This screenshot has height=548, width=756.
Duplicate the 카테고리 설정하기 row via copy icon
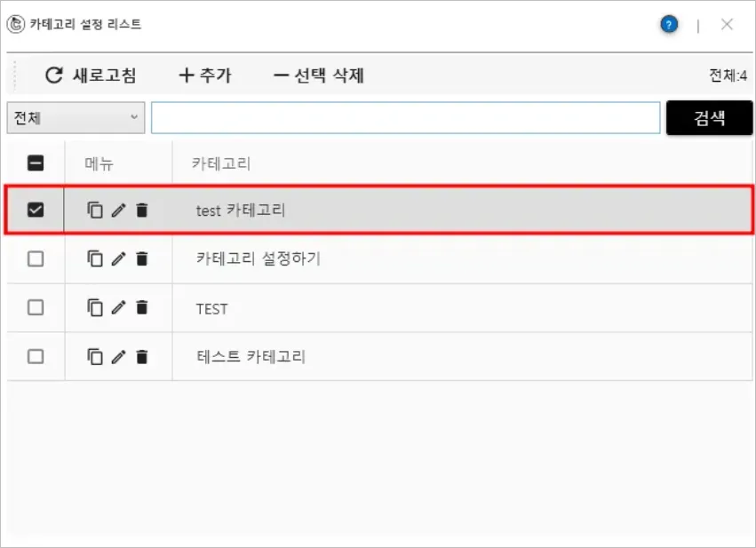tap(95, 259)
